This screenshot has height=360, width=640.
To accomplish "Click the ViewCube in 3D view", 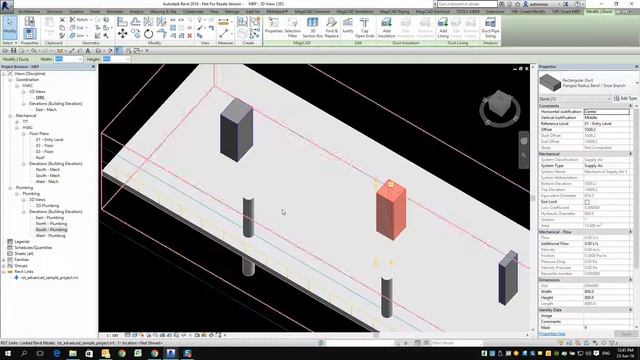I will tap(500, 104).
